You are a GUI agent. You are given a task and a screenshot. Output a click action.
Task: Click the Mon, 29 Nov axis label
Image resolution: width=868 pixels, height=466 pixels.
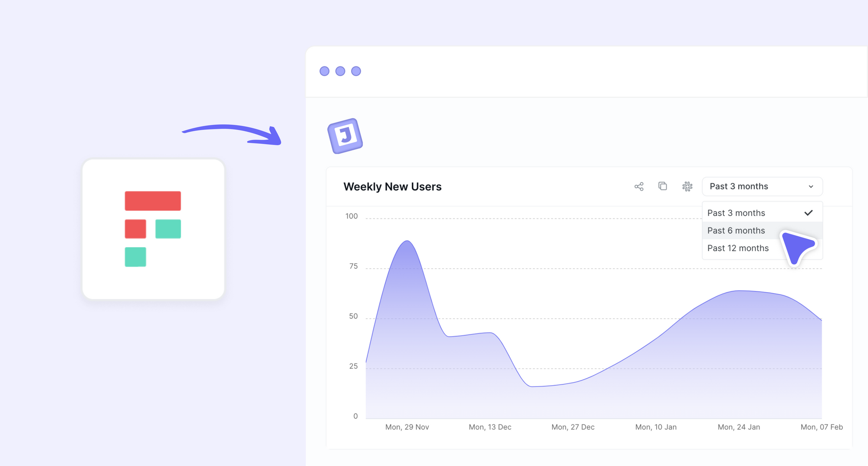[x=407, y=427]
